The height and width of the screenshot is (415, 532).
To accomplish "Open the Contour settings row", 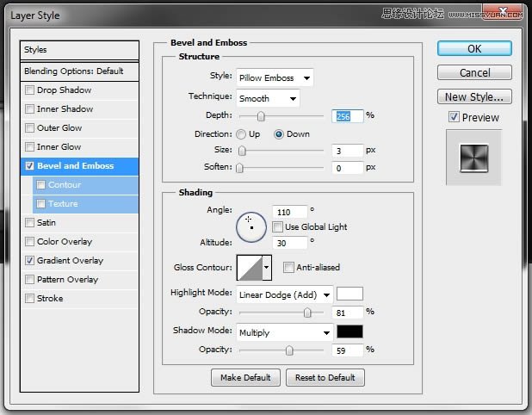I will (x=85, y=184).
